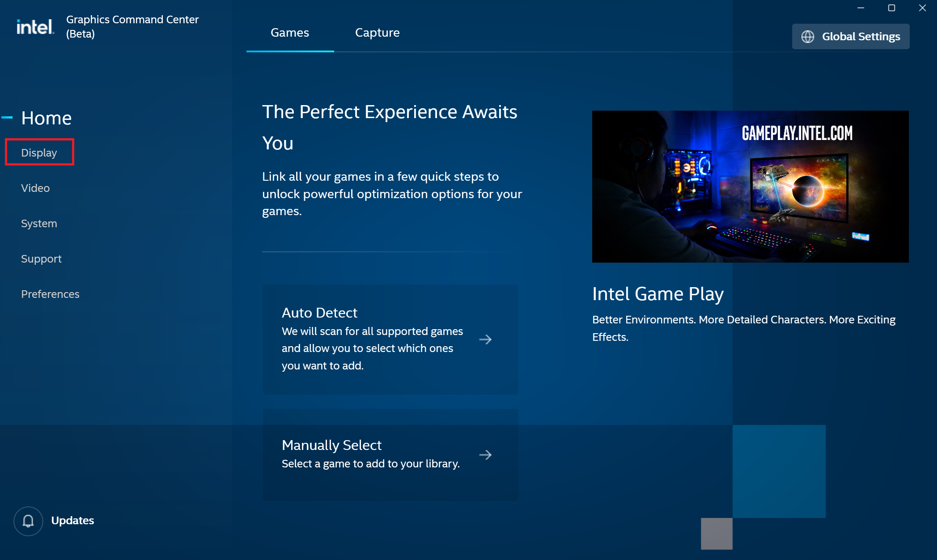
Task: Switch to the Capture tab
Action: (x=377, y=33)
